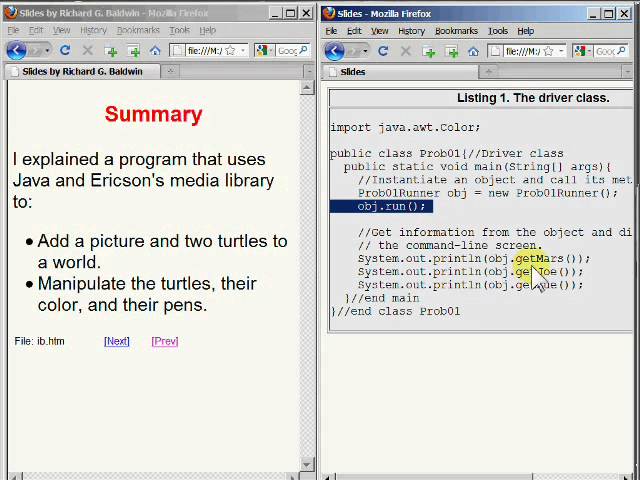Expand address history dropdown in left window

243,51
